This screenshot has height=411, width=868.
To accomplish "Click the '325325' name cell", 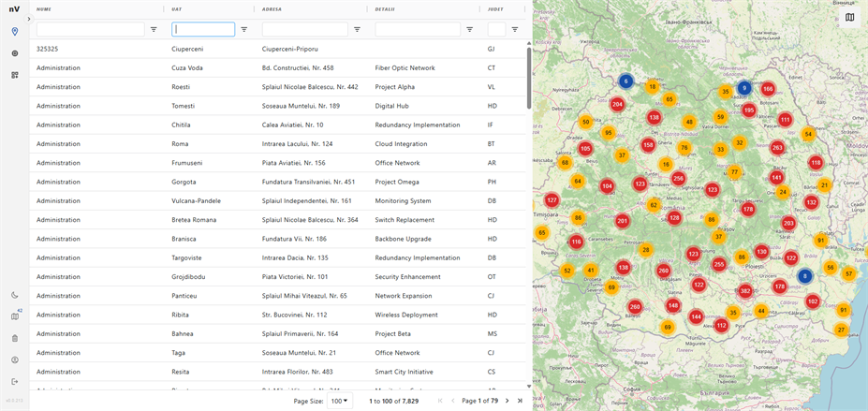I will tap(48, 50).
